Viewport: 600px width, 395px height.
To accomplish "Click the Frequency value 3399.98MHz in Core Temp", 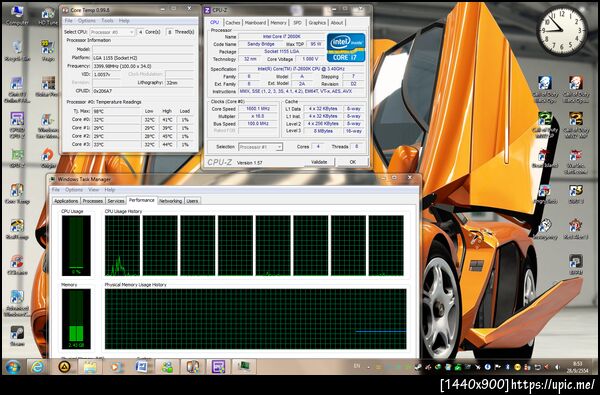I will pyautogui.click(x=143, y=66).
